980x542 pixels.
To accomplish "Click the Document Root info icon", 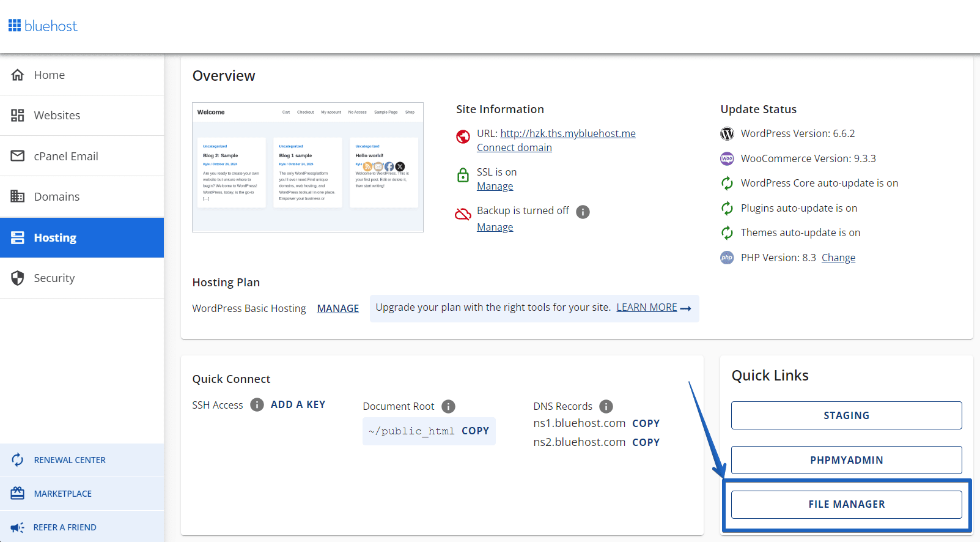I will click(448, 406).
